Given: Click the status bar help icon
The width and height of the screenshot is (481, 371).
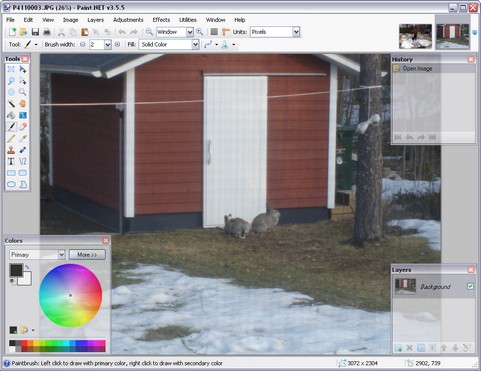Looking at the screenshot, I should pos(6,363).
